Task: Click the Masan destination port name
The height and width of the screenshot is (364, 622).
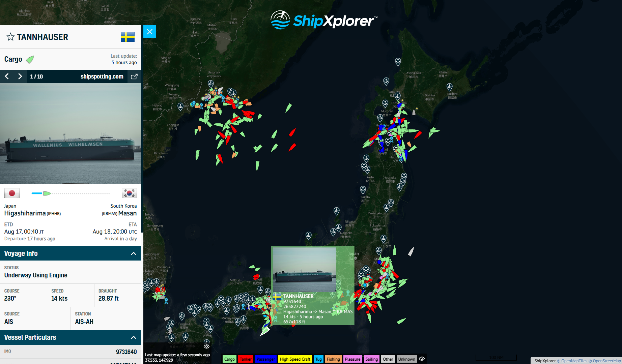Action: point(128,213)
